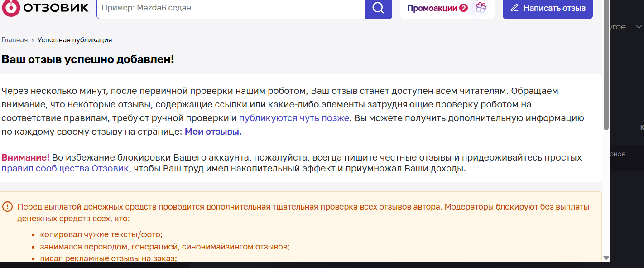Click the search magnifier button
This screenshot has width=644, height=268.
378,8
